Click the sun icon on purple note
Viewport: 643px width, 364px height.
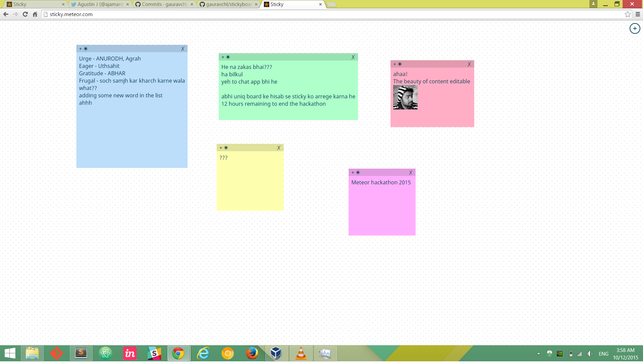click(x=358, y=173)
